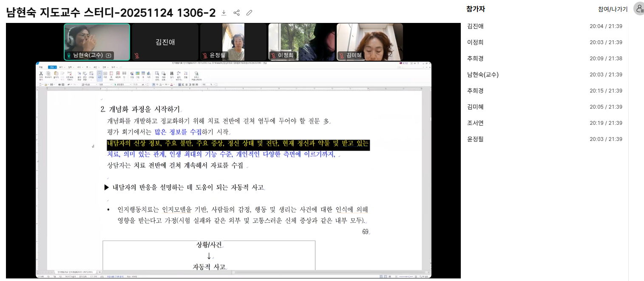Viewport: 644px width, 281px height.
Task: Open the participants icon in the top-right corner
Action: click(x=638, y=9)
